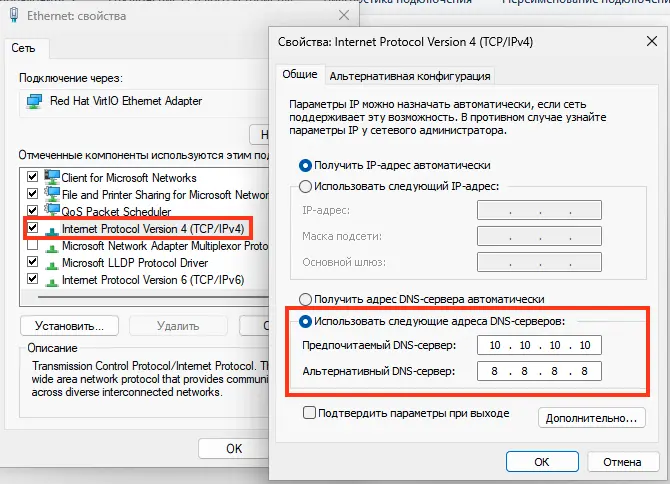The image size is (670, 484).
Task: Click the Client for Microsoft Networks icon
Action: click(52, 177)
